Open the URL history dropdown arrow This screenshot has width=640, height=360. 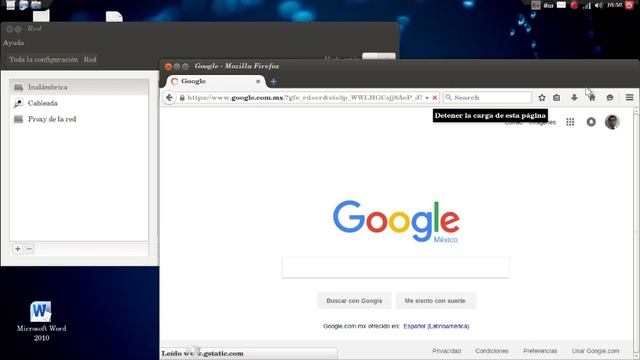[427, 98]
